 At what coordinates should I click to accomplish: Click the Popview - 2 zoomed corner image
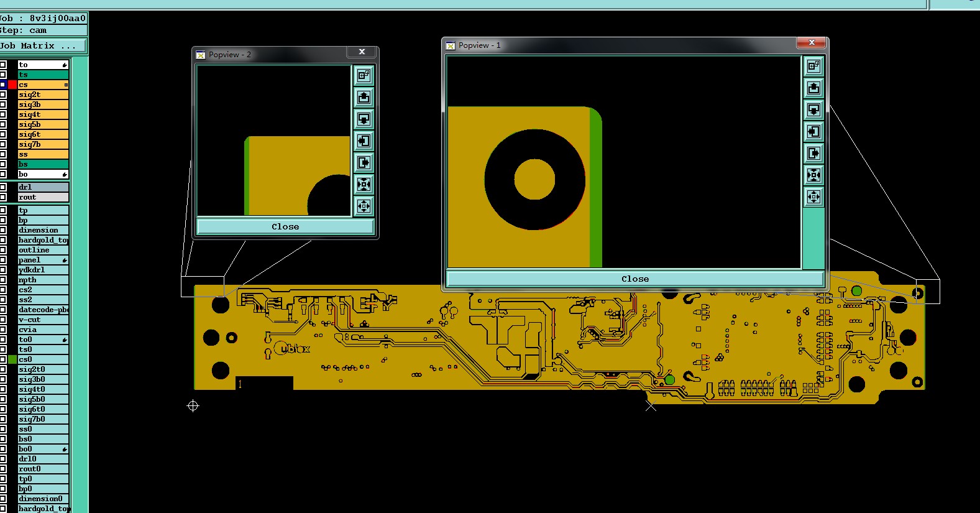[274, 141]
